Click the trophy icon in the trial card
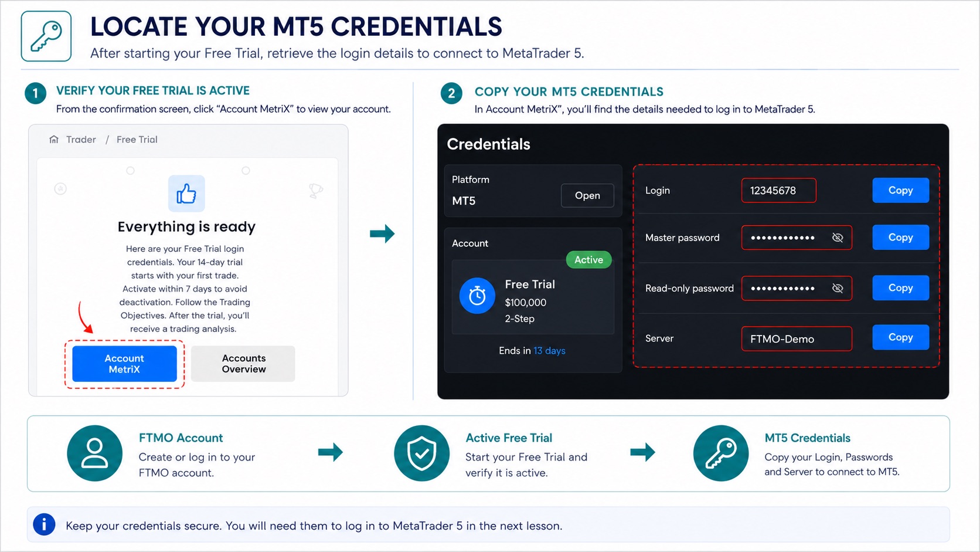Image resolution: width=980 pixels, height=552 pixels. tap(316, 191)
